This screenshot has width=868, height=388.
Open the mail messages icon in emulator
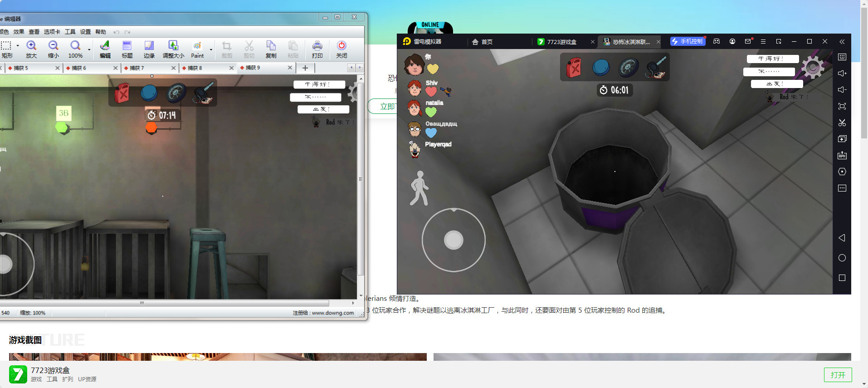748,41
